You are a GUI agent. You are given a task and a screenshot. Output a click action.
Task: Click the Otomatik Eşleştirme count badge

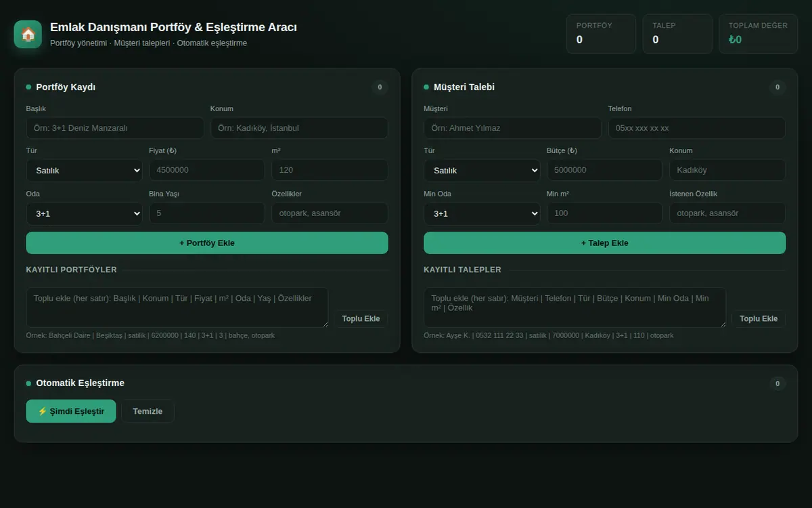[x=777, y=384]
